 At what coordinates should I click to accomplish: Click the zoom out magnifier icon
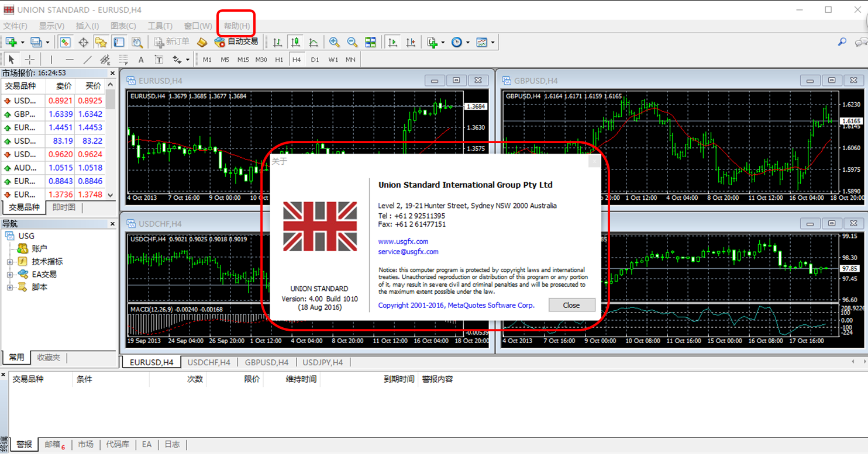[352, 42]
